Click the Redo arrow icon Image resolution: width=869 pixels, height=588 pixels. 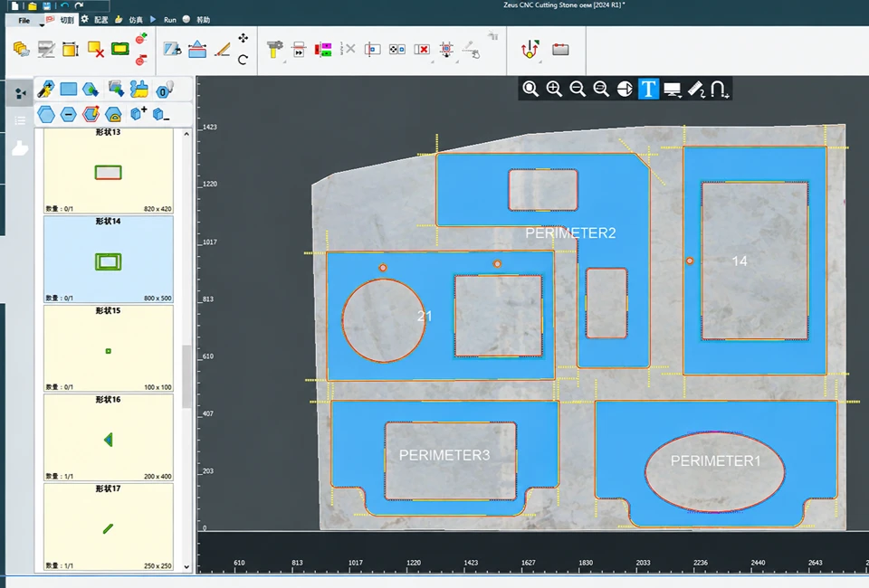pyautogui.click(x=79, y=5)
